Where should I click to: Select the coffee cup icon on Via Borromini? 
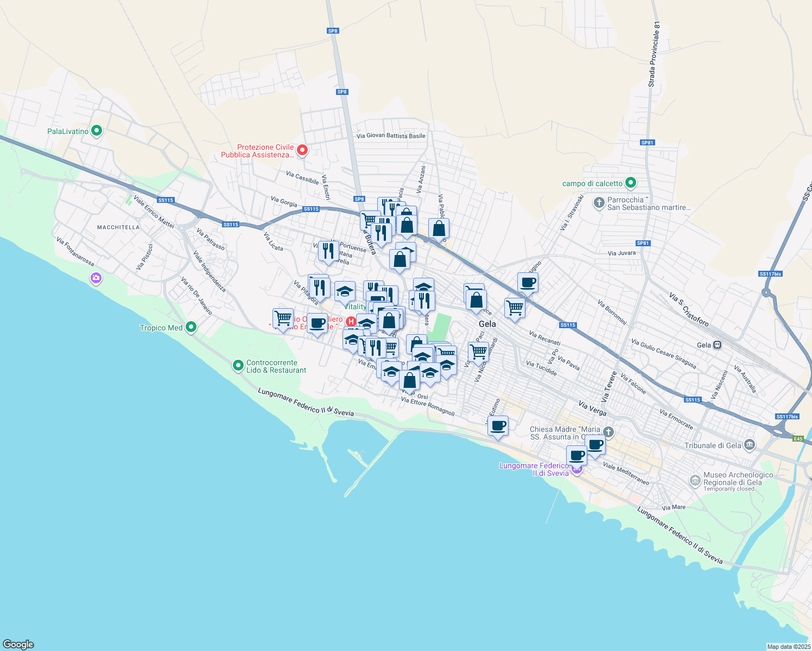pos(528,283)
